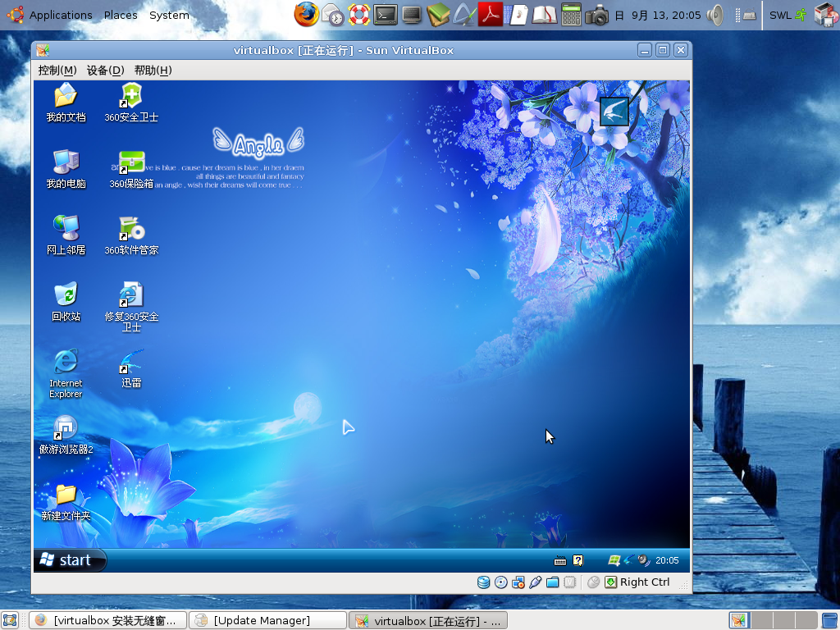840x630 pixels.
Task: Select the 360保险箱 desktop shortcut
Action: (131, 169)
